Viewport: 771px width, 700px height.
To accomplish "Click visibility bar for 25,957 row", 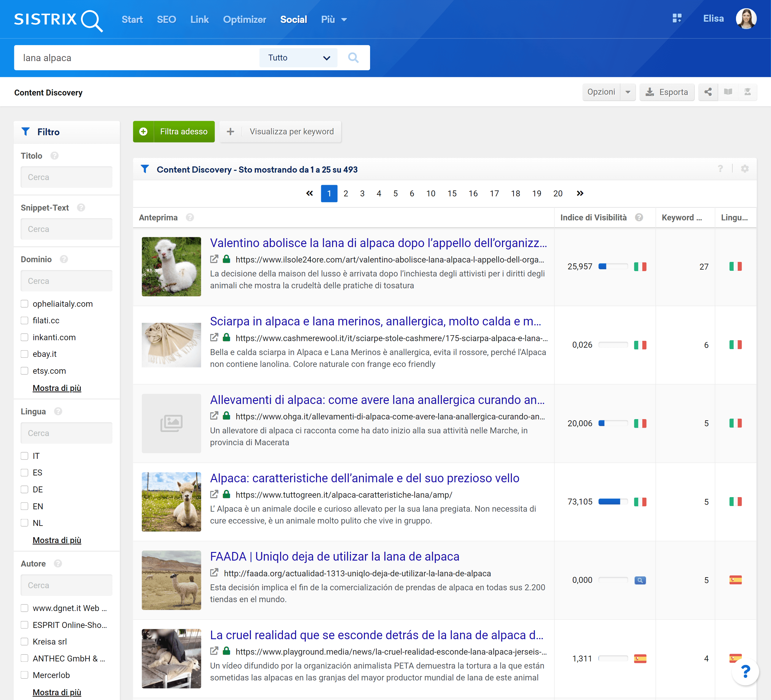I will (x=613, y=267).
